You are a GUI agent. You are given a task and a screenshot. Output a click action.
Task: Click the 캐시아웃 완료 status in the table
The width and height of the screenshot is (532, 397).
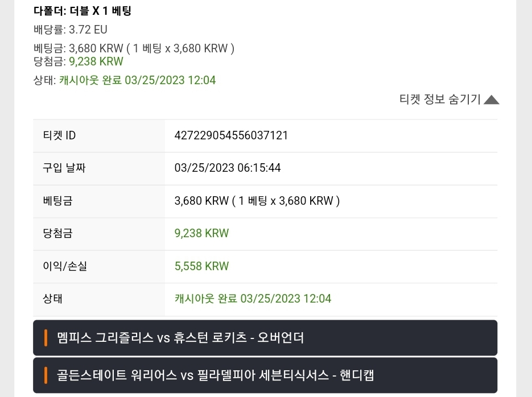(253, 299)
